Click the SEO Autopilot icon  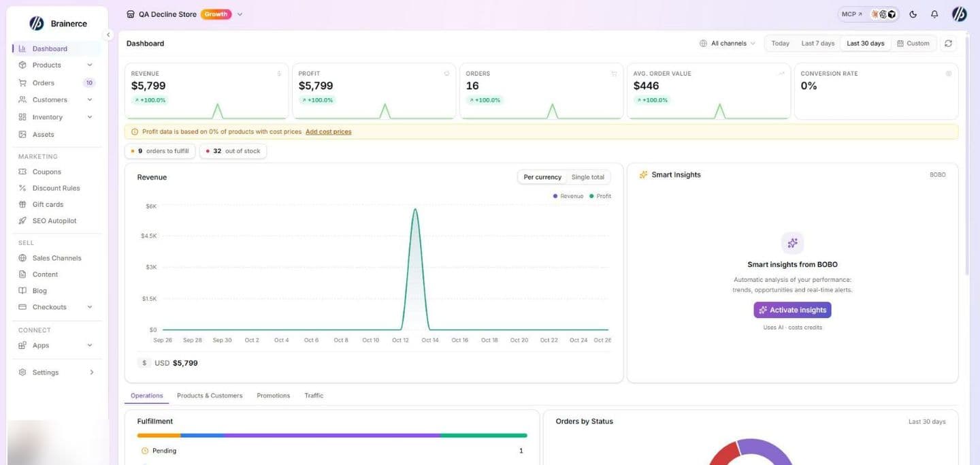point(22,221)
